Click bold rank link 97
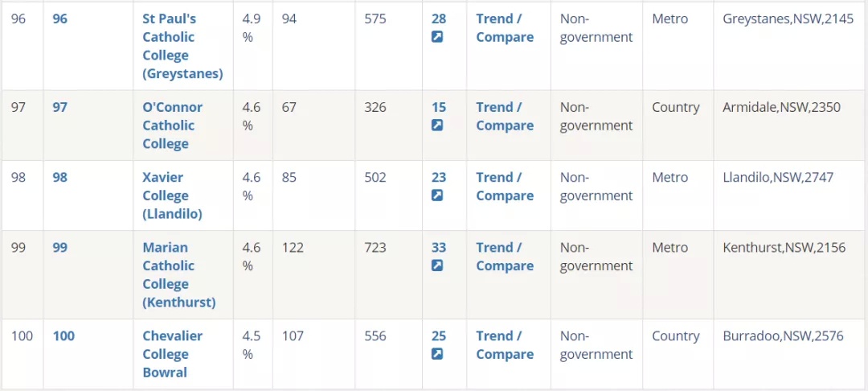 [x=59, y=108]
